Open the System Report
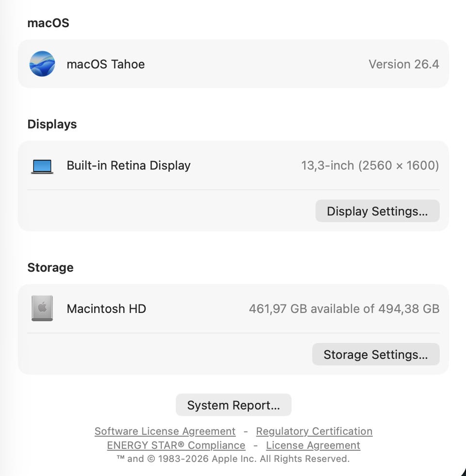Viewport: 466px width, 476px height. (233, 405)
